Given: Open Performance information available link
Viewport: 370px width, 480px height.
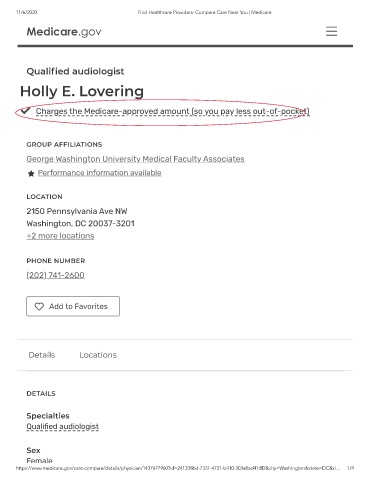Looking at the screenshot, I should coord(99,173).
